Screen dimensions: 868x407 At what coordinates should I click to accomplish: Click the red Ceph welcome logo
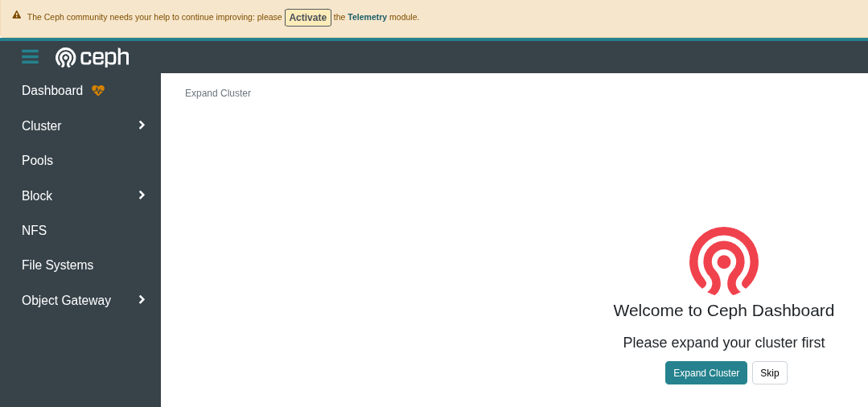coord(723,261)
